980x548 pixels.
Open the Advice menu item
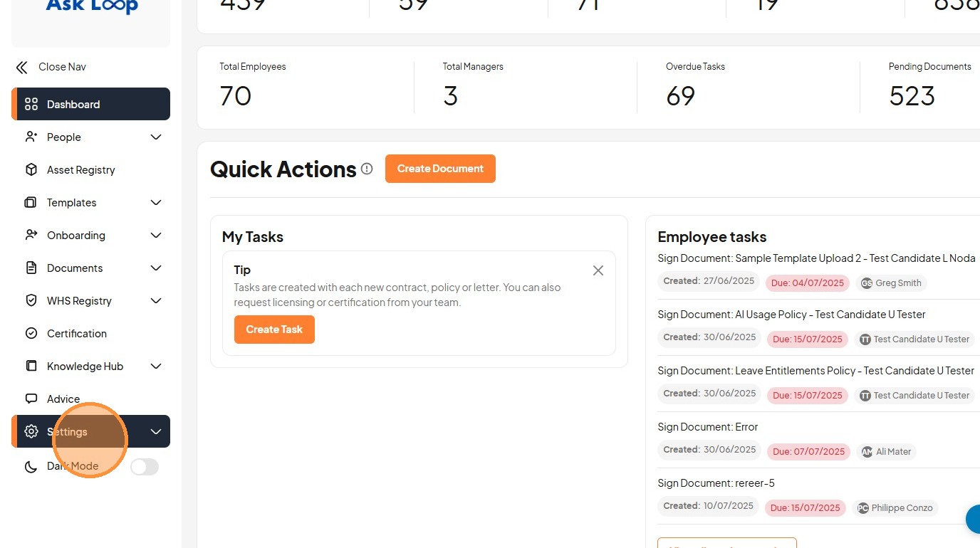[63, 399]
